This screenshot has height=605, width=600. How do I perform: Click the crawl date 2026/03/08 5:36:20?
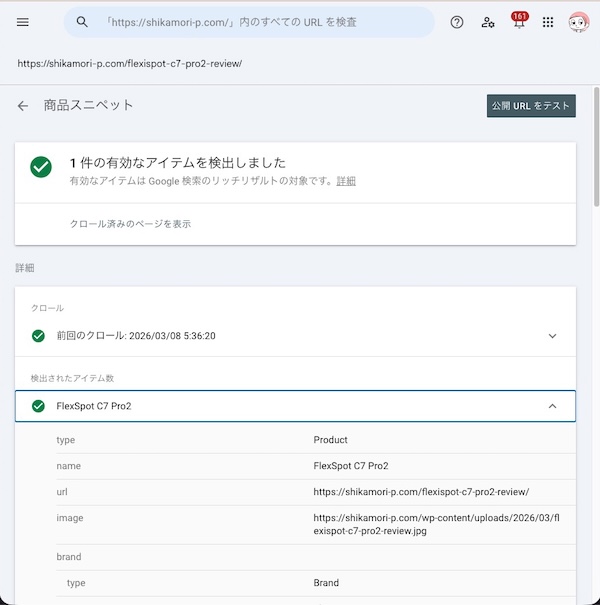click(172, 336)
